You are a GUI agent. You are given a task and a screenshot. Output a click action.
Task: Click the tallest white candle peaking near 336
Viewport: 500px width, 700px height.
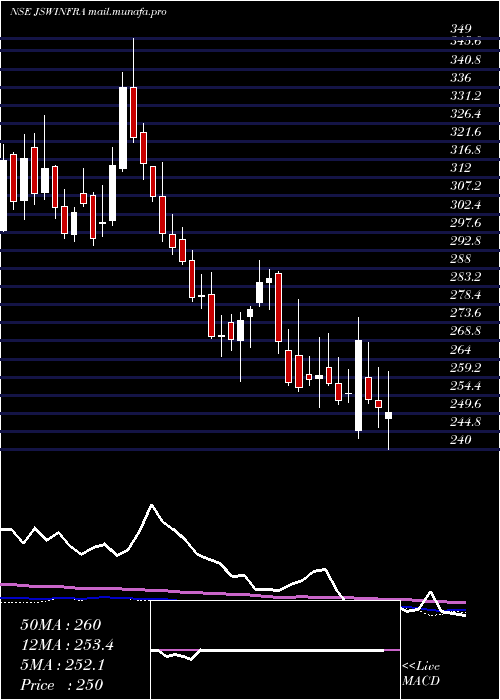coord(123,128)
